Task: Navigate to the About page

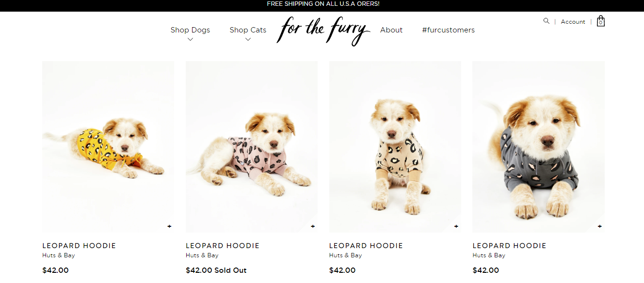Action: pyautogui.click(x=391, y=30)
